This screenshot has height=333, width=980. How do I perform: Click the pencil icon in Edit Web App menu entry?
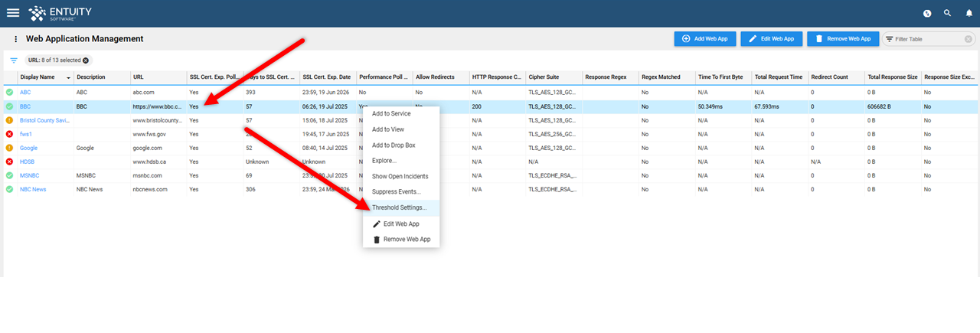click(376, 224)
